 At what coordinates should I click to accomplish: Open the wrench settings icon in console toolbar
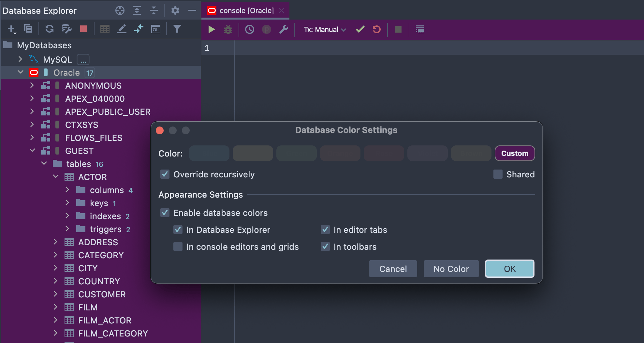[284, 30]
